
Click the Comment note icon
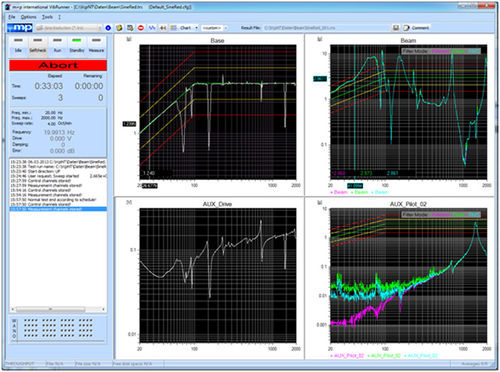406,28
